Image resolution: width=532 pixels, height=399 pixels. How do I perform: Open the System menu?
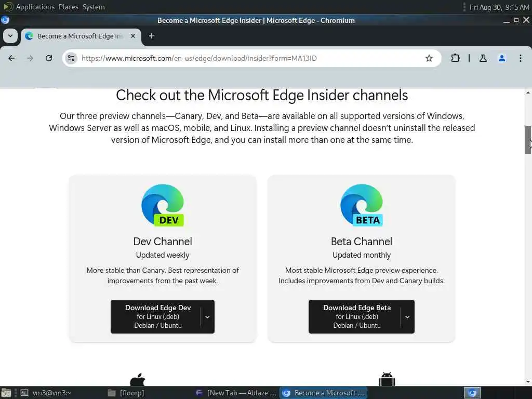click(x=94, y=7)
